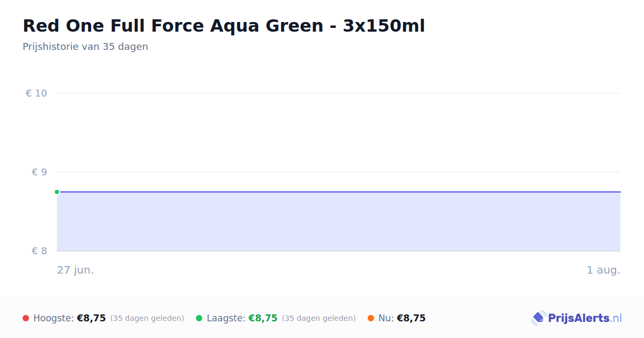This screenshot has width=644, height=338.
Task: Click the second 35 dagen geleden note
Action: click(319, 318)
